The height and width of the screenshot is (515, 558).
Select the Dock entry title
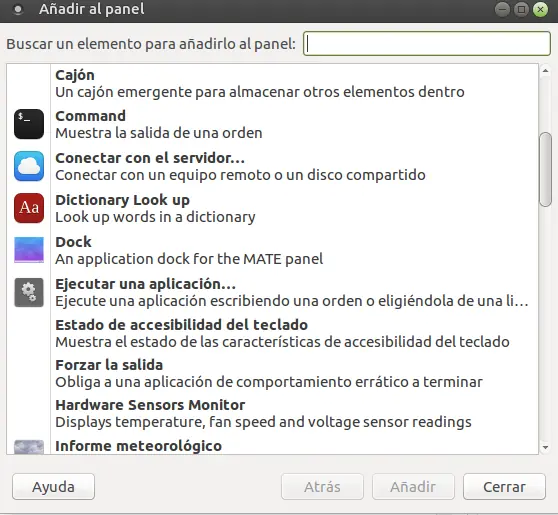coord(73,242)
